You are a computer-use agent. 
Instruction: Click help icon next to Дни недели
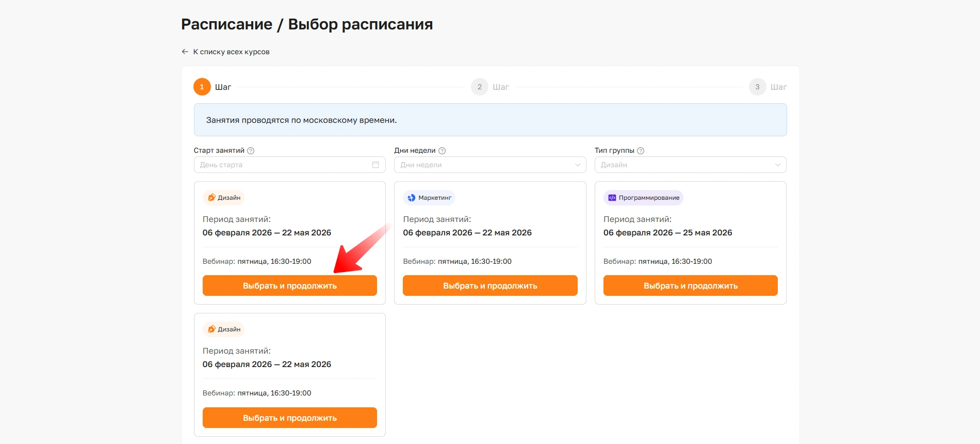coord(442,151)
